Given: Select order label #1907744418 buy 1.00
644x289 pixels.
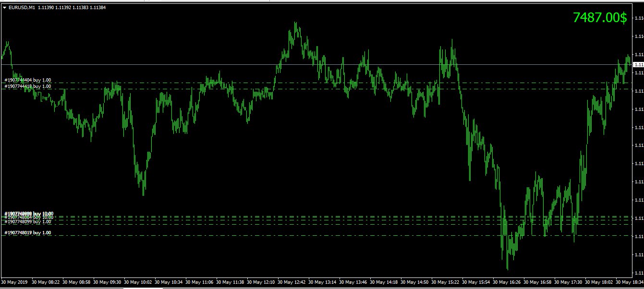Looking at the screenshot, I should (27, 86).
